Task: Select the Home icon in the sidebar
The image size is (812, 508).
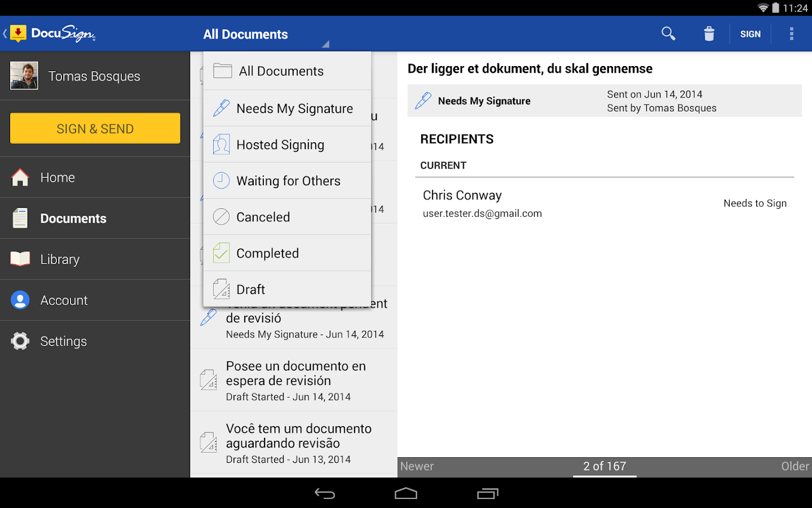Action: [20, 177]
